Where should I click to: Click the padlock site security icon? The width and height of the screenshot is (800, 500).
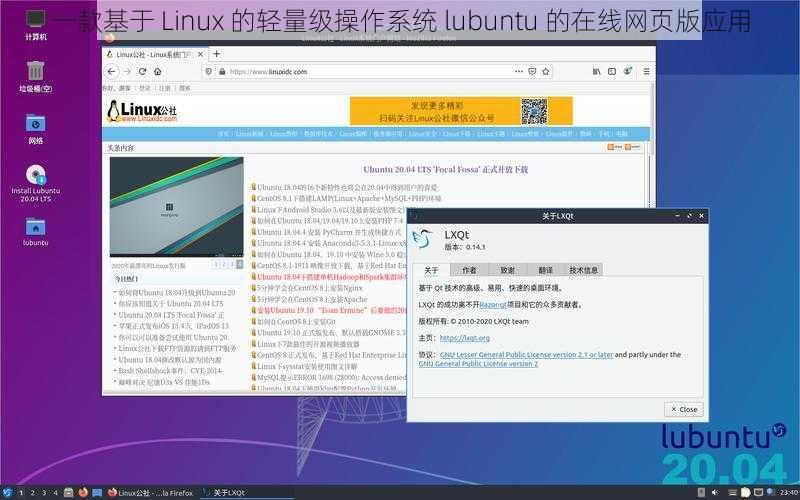(222, 72)
